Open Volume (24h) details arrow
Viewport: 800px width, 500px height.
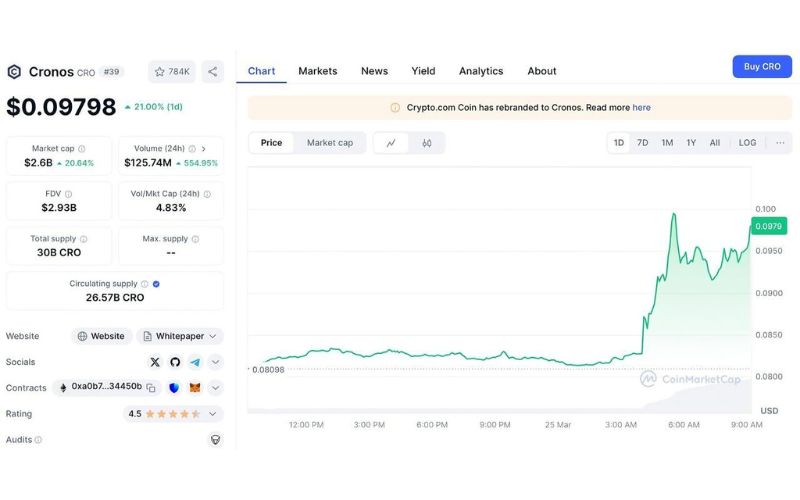pos(204,149)
